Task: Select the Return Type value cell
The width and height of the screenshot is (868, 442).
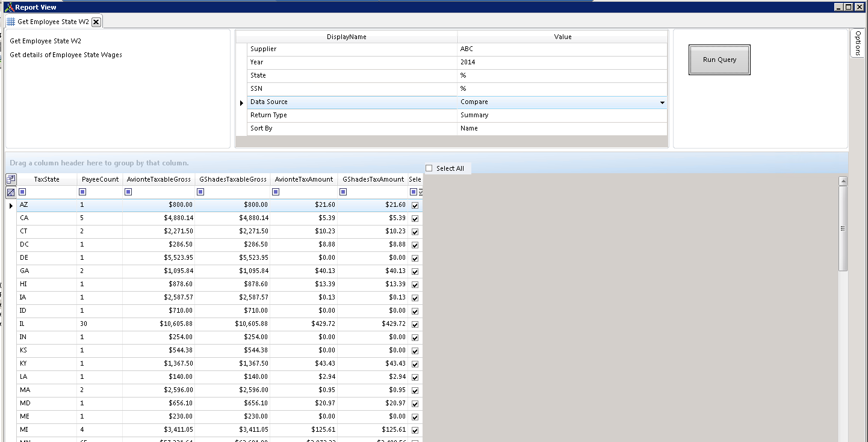Action: point(562,115)
